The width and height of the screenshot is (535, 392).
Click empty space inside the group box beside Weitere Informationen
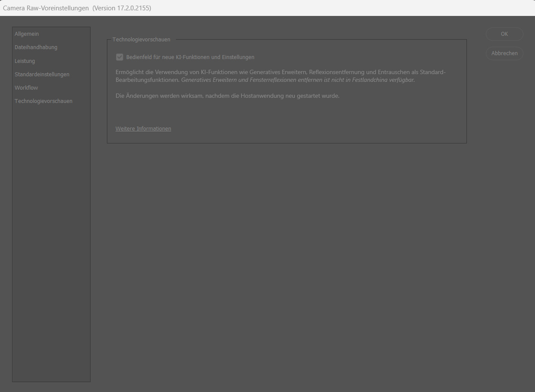point(319,129)
